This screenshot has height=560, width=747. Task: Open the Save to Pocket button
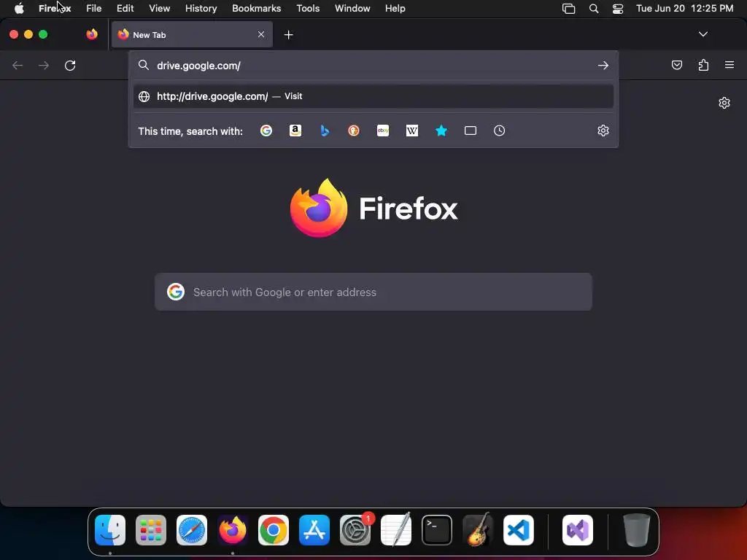click(677, 65)
